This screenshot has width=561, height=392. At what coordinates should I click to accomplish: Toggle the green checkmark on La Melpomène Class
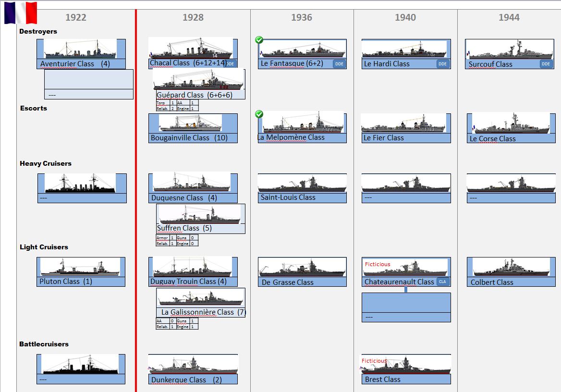(x=259, y=114)
